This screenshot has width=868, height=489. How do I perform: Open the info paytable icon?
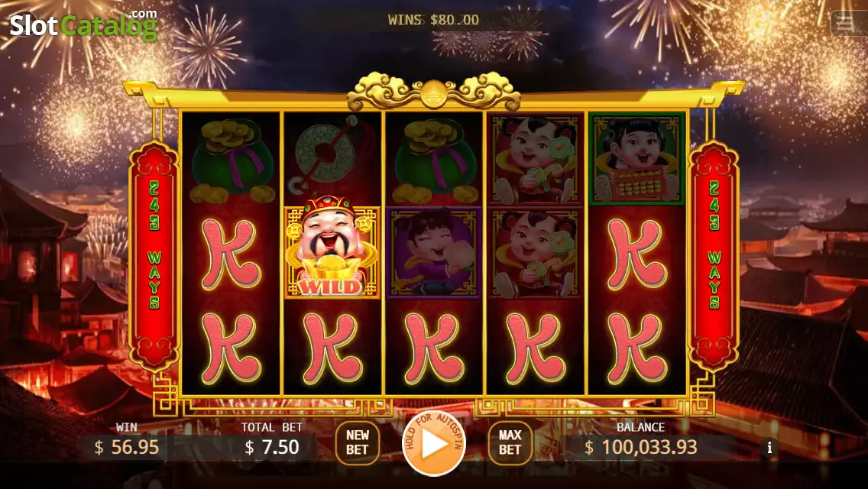coord(769,448)
